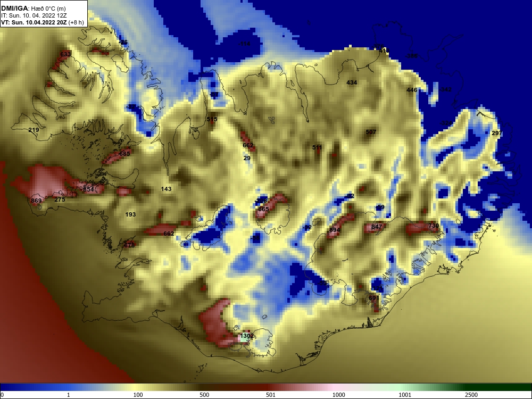The width and height of the screenshot is (532, 399).
Task: Click the map value 730
Action: pyautogui.click(x=434, y=226)
